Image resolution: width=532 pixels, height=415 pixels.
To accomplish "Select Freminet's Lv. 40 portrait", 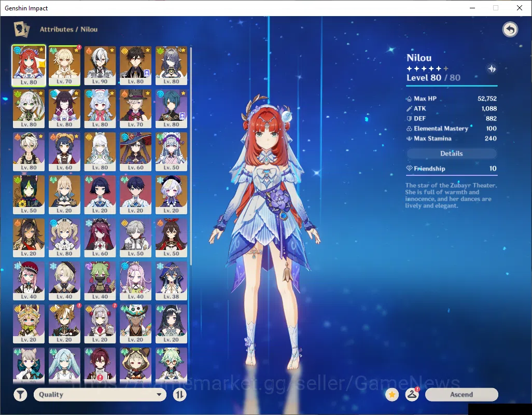I will point(64,281).
